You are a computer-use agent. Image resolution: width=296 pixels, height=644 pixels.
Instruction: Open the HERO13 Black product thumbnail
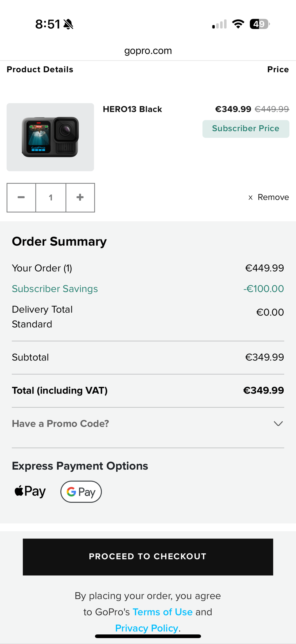[50, 137]
